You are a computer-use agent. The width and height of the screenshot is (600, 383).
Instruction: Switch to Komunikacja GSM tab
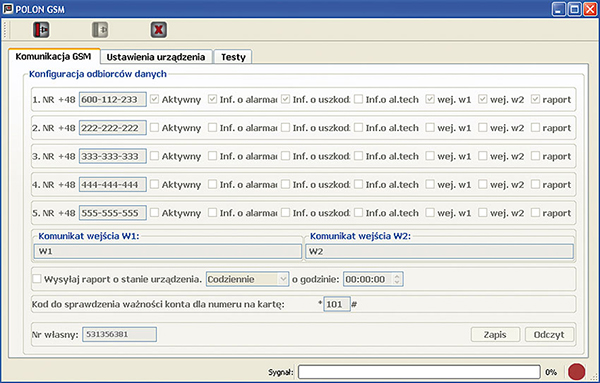54,57
